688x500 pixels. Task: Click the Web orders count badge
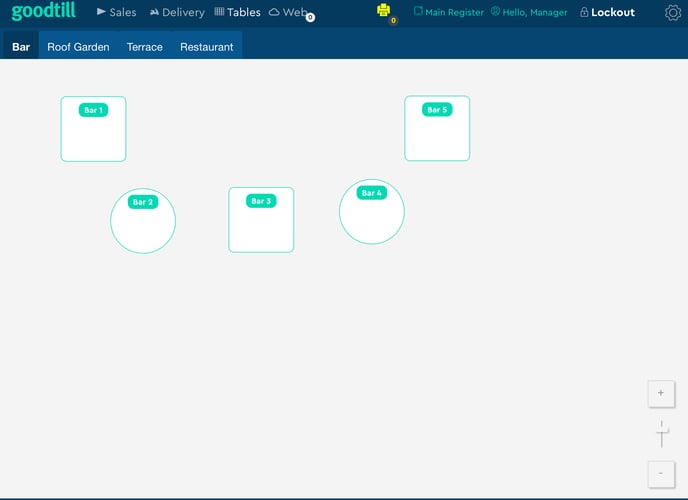click(310, 18)
